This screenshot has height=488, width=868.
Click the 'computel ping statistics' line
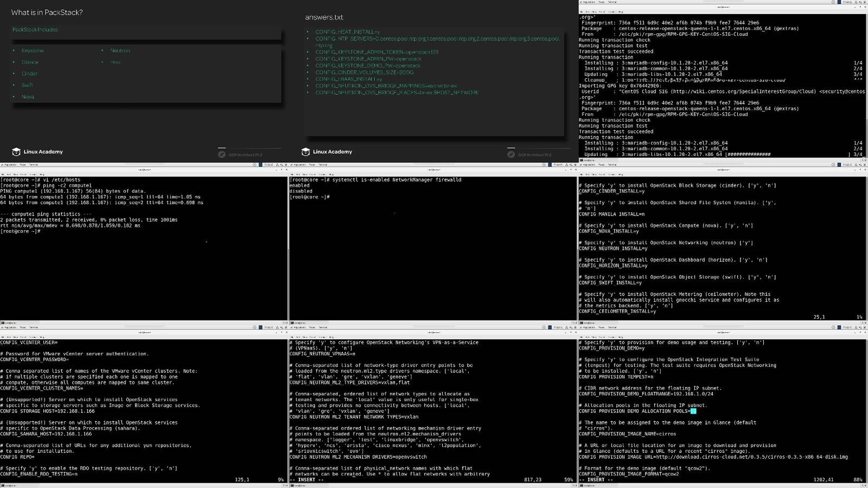(46, 214)
